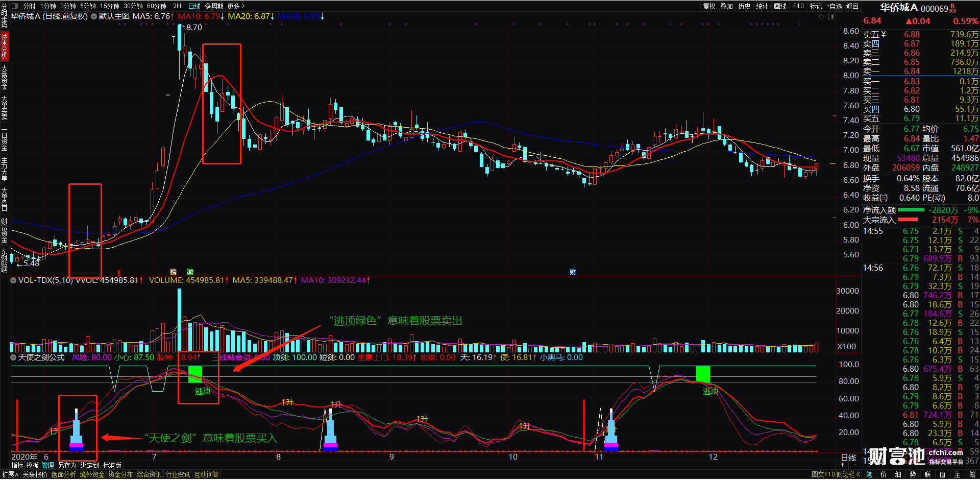
Task: Toggle the main chart indicator circle button
Action: point(94,16)
